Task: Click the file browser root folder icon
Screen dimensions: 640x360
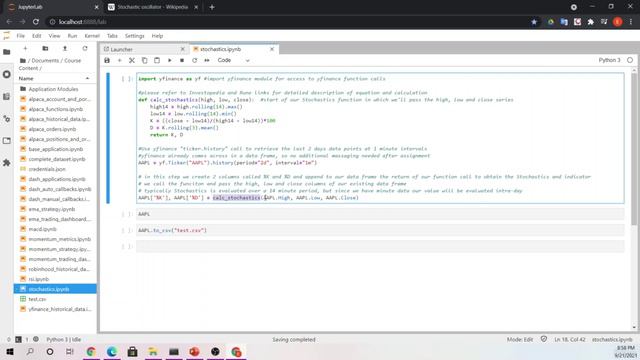Action: click(x=23, y=60)
